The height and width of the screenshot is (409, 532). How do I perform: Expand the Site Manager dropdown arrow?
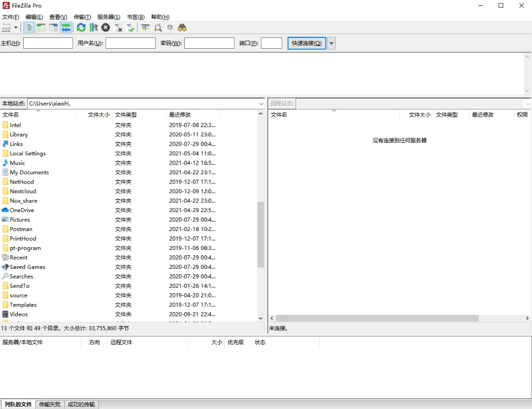[16, 28]
